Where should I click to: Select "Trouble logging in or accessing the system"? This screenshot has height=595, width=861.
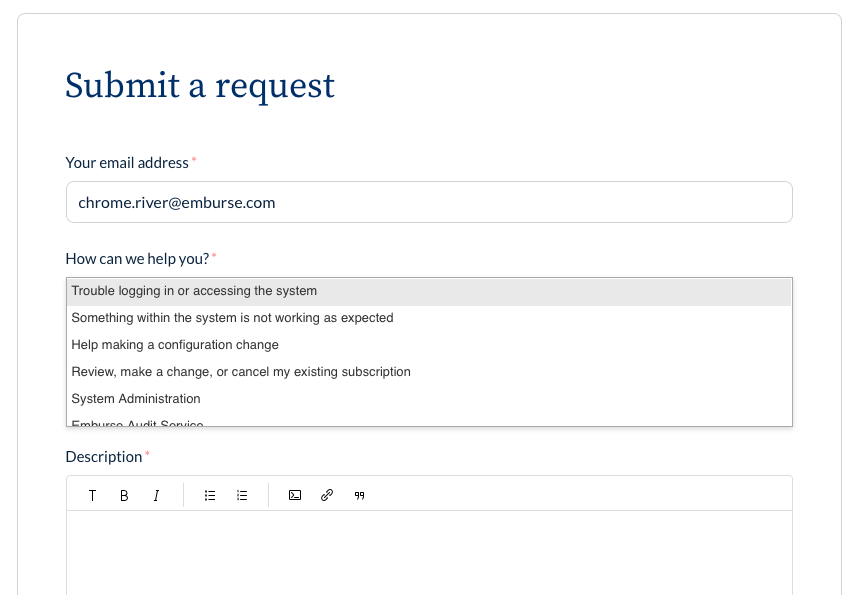point(194,291)
